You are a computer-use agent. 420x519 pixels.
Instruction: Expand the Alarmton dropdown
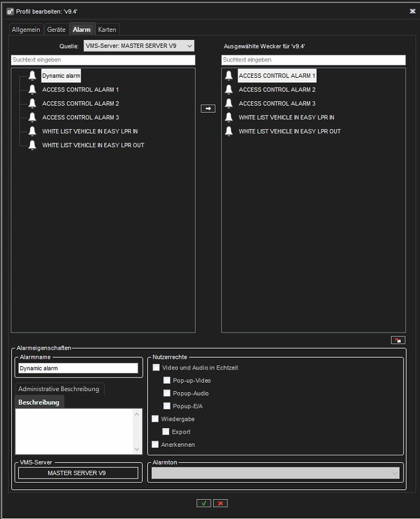[x=276, y=473]
